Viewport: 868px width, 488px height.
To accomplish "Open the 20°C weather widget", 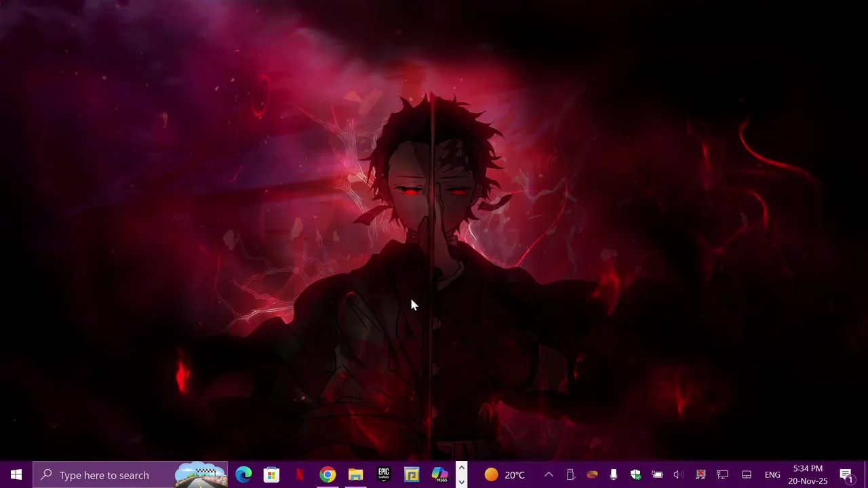I will [x=505, y=475].
